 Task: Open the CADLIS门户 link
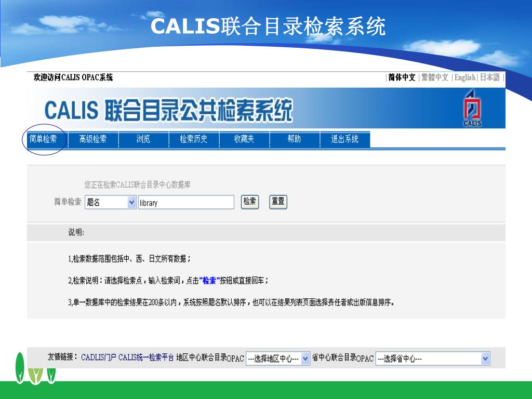(98, 357)
